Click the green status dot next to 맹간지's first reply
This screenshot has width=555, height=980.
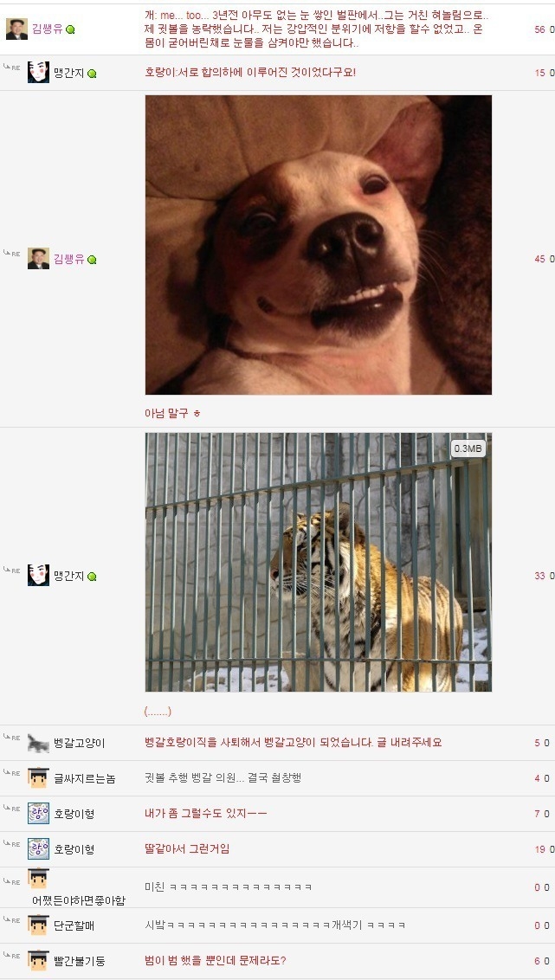coord(92,74)
